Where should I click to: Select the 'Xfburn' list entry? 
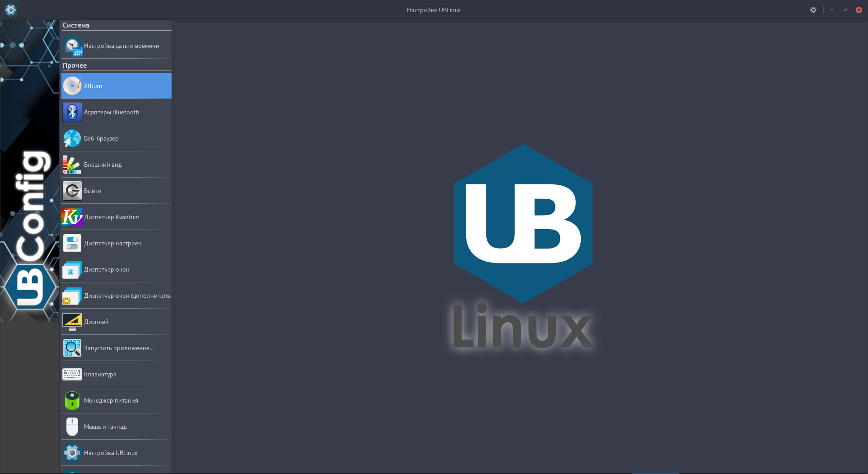click(117, 86)
